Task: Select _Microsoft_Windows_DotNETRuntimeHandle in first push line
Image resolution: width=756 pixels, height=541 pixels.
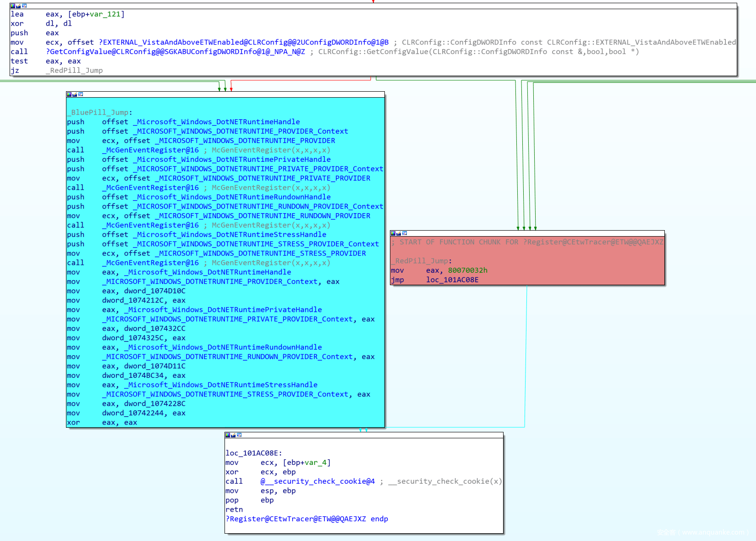Action: (x=216, y=122)
